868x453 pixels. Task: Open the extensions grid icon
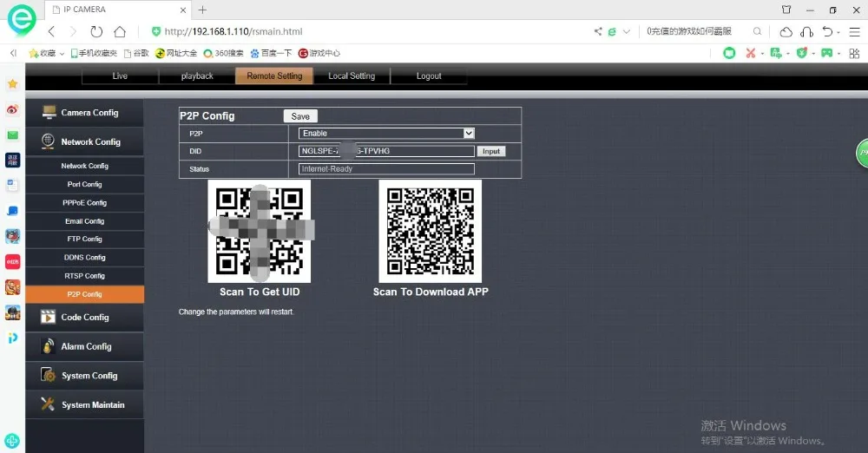click(x=854, y=53)
